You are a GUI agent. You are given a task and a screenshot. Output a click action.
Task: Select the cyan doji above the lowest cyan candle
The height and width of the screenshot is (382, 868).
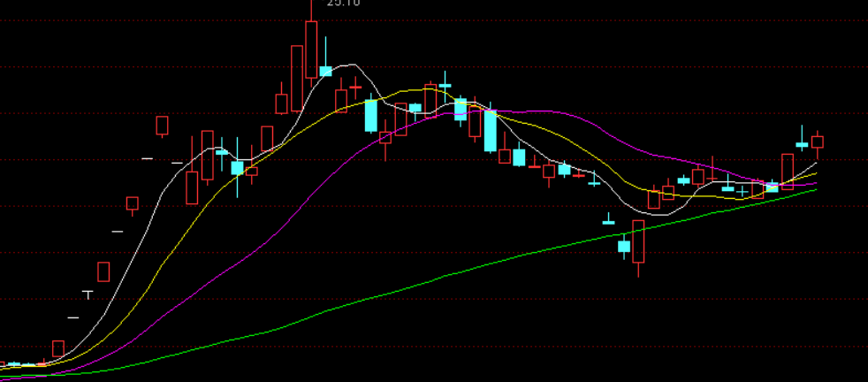[x=608, y=222]
